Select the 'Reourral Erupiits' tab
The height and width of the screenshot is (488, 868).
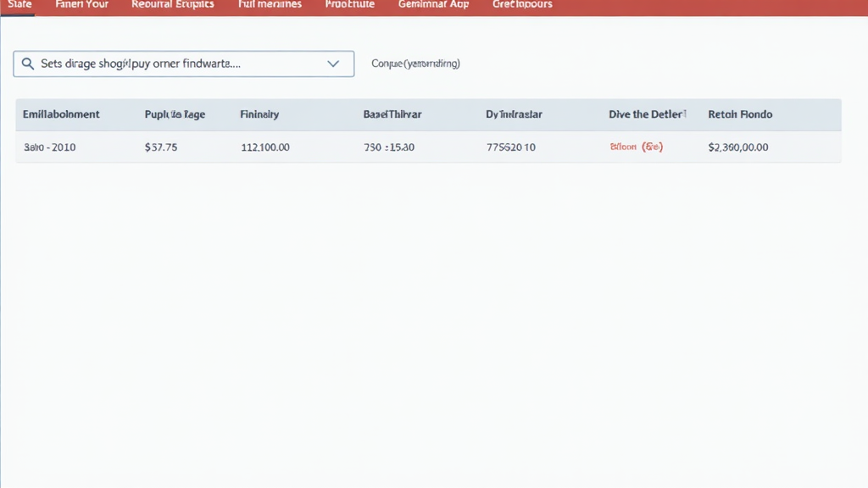click(x=173, y=4)
